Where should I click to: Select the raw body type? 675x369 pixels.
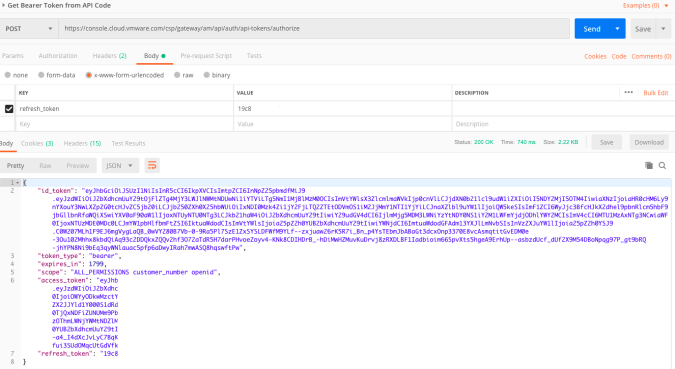184,75
